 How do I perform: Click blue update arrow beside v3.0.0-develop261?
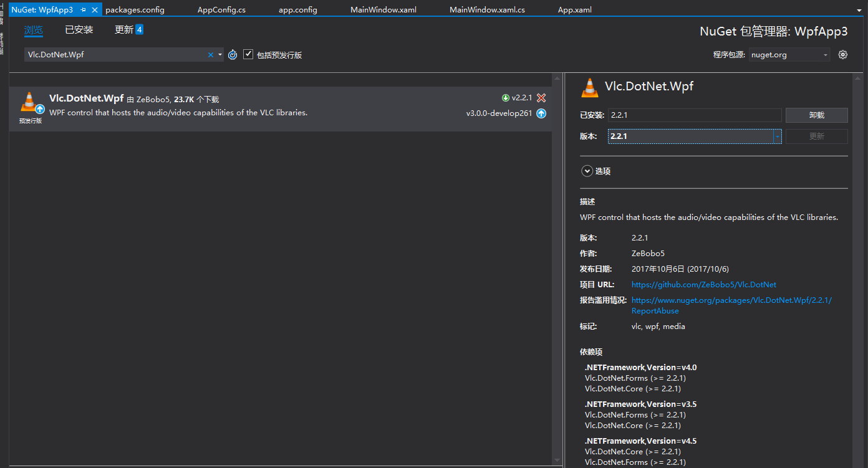[x=541, y=113]
